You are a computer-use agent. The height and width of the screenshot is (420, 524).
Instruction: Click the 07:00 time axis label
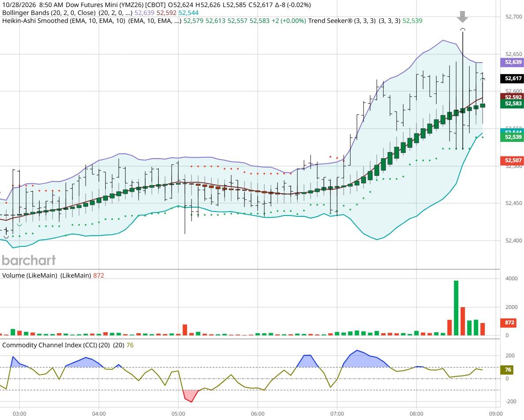pyautogui.click(x=337, y=414)
